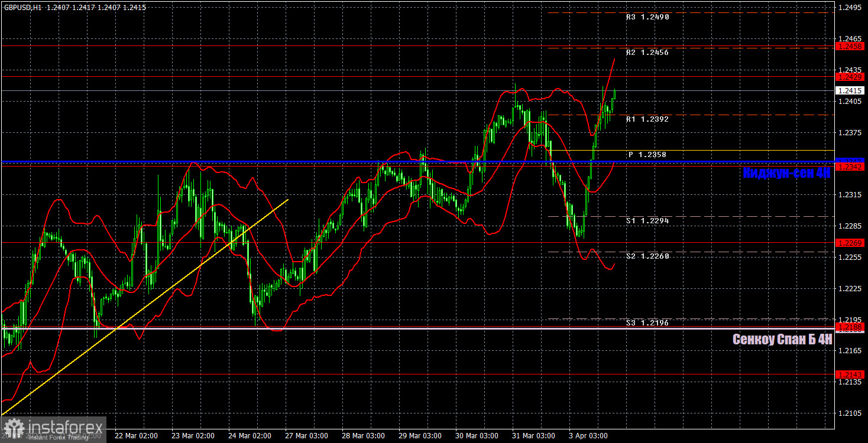The image size is (868, 443).
Task: Click the 1.2255 price axis value
Action: [849, 257]
